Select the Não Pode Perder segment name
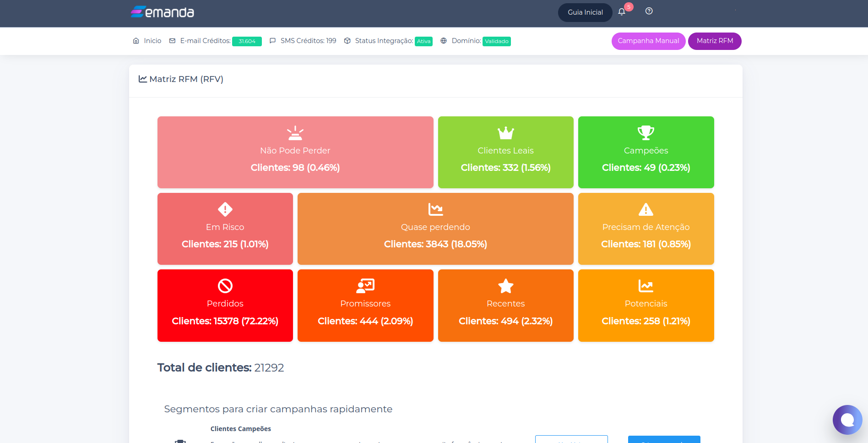Image resolution: width=868 pixels, height=443 pixels. click(x=295, y=151)
